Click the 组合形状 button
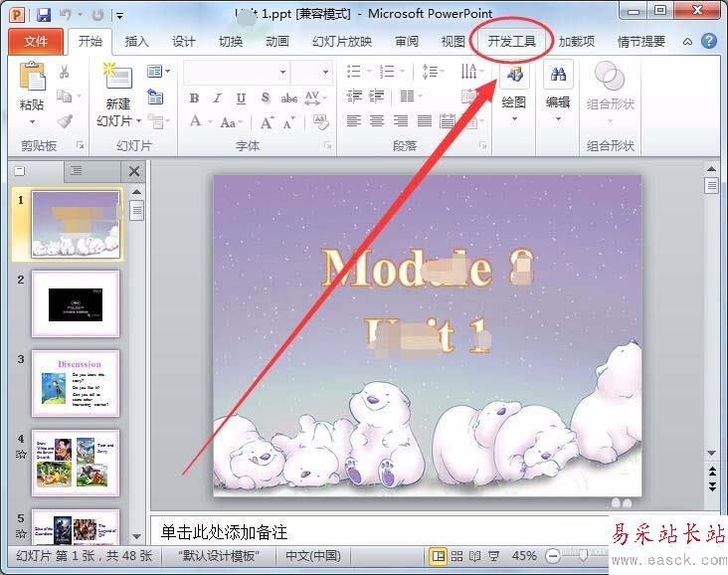The width and height of the screenshot is (728, 575). [x=610, y=95]
